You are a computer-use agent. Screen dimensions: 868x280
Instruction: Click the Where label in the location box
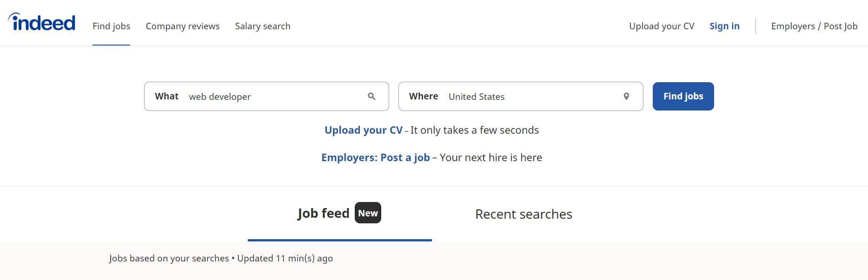tap(423, 97)
